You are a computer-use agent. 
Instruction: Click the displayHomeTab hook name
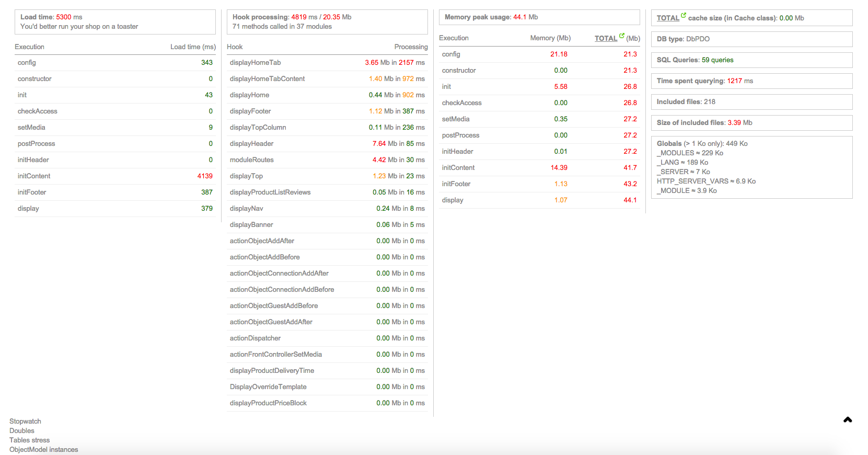point(255,63)
